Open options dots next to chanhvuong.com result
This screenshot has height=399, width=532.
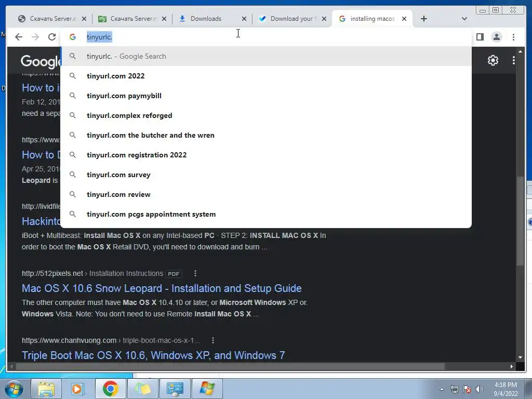(x=212, y=340)
